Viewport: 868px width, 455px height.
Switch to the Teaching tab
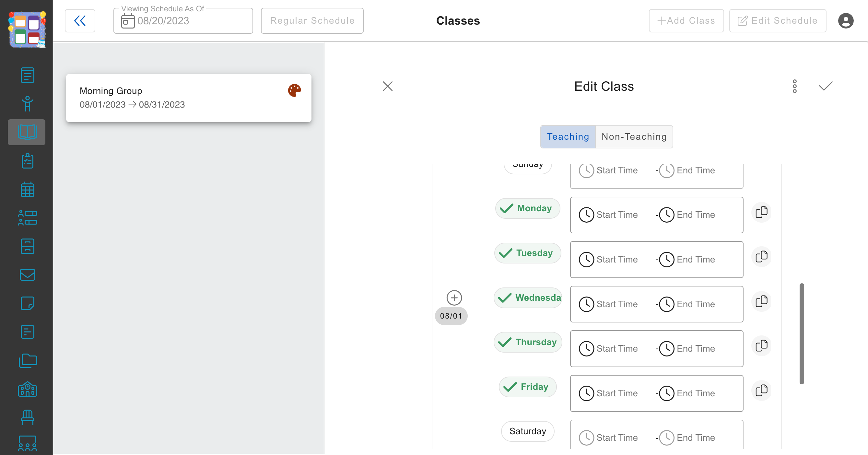[x=568, y=137]
